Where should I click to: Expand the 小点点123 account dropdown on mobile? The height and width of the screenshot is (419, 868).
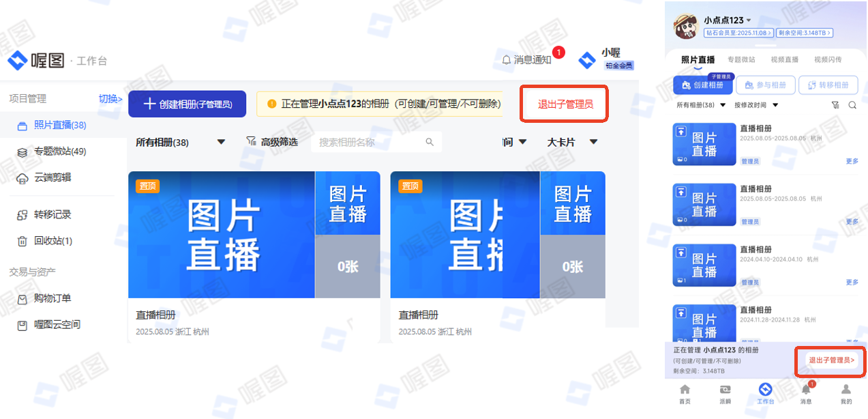(749, 20)
